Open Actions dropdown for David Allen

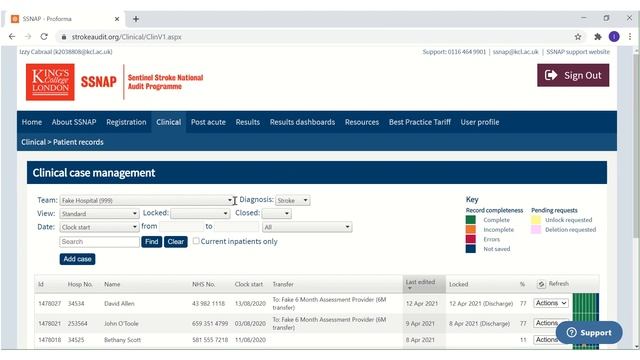pos(551,303)
